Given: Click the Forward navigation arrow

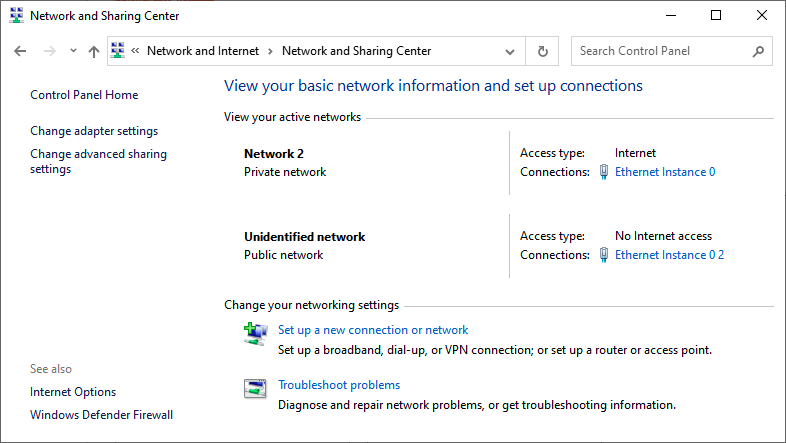Looking at the screenshot, I should tap(50, 51).
